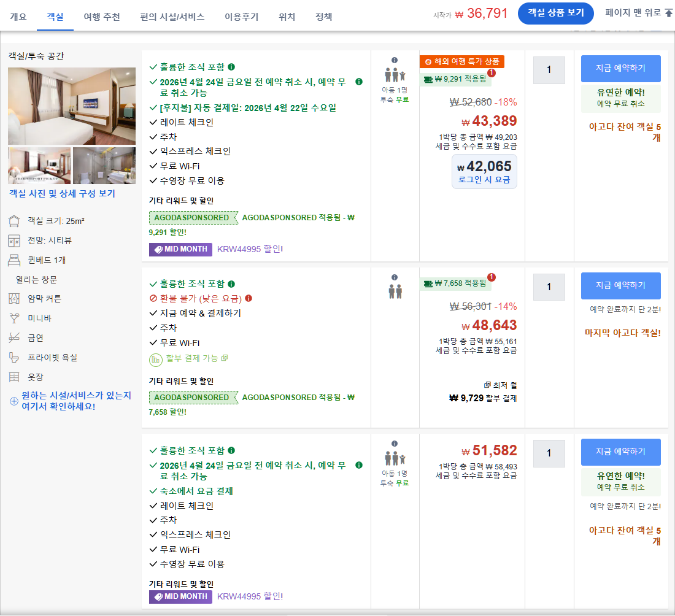
Task: Open 원하는 시설/서비스가 있는지 여기서 확인하세요 link
Action: click(76, 401)
